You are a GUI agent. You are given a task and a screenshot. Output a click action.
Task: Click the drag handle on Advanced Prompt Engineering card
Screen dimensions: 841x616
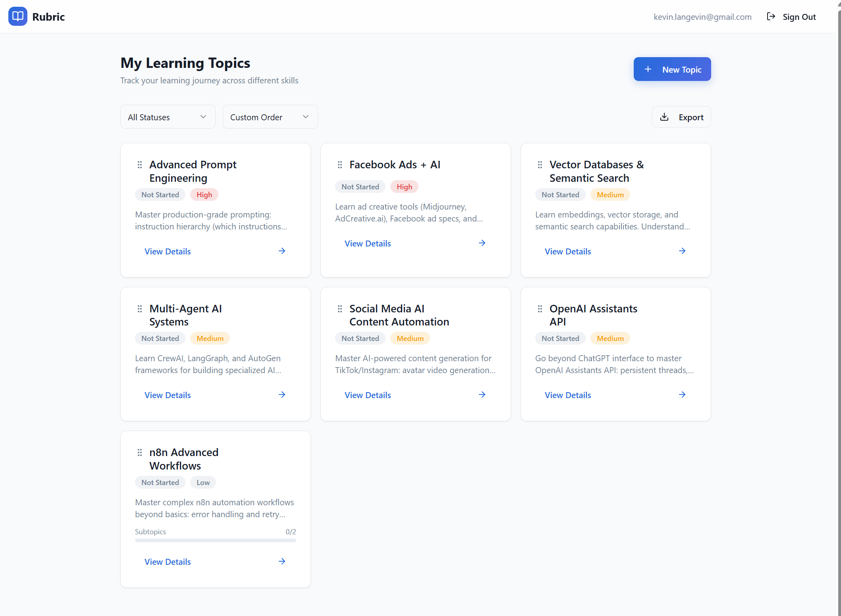139,164
